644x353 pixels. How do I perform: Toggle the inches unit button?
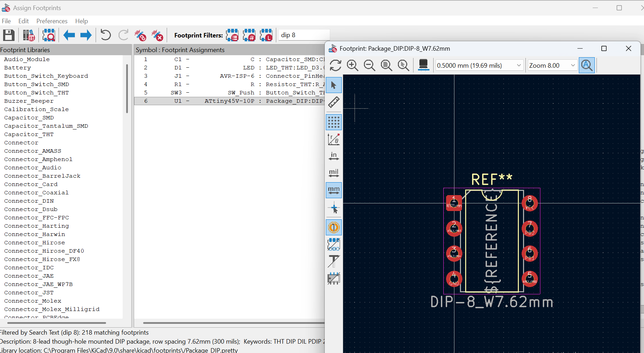pos(334,156)
